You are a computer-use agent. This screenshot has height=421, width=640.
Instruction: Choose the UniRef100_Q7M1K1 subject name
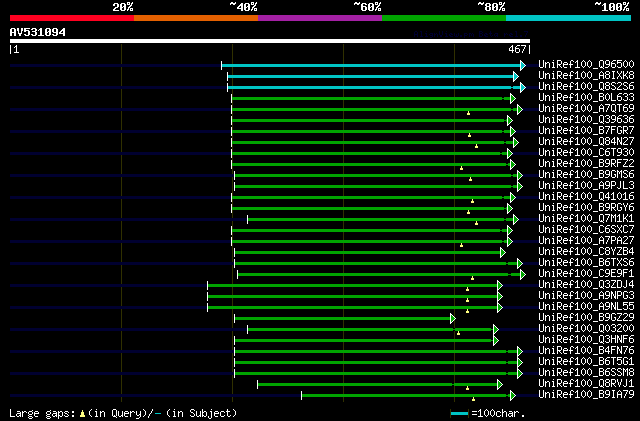pyautogui.click(x=586, y=219)
